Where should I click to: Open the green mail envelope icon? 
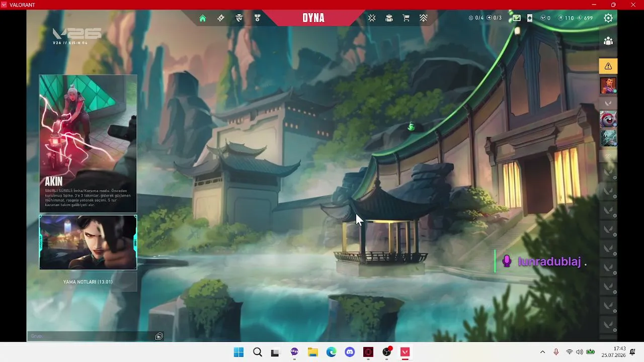(517, 18)
